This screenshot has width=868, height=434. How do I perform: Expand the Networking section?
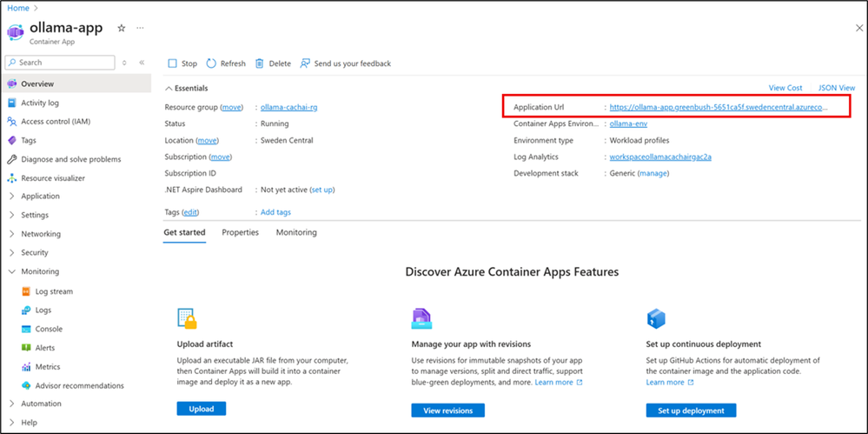pyautogui.click(x=11, y=233)
